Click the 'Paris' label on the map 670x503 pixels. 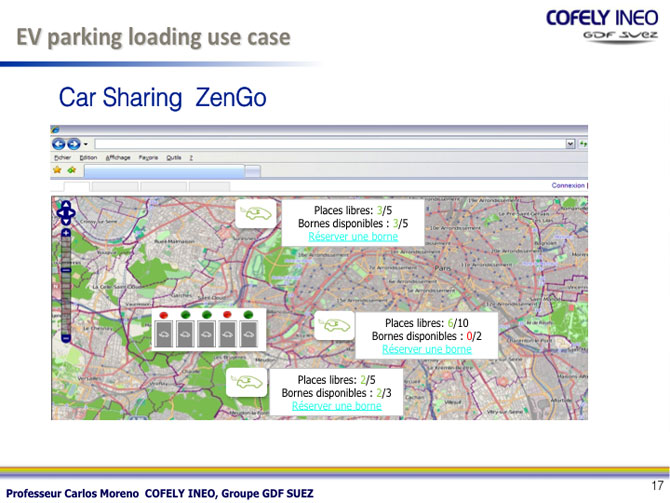(x=443, y=268)
